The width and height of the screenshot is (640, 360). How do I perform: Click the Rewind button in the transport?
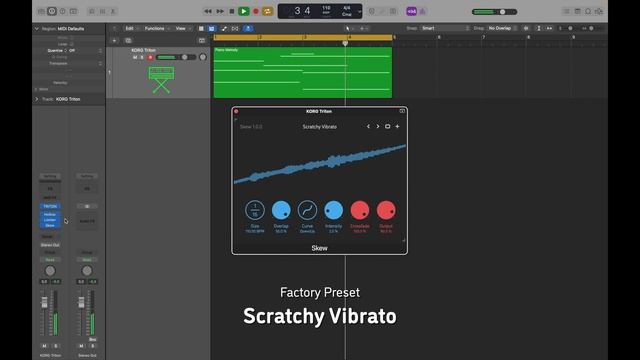(208, 11)
